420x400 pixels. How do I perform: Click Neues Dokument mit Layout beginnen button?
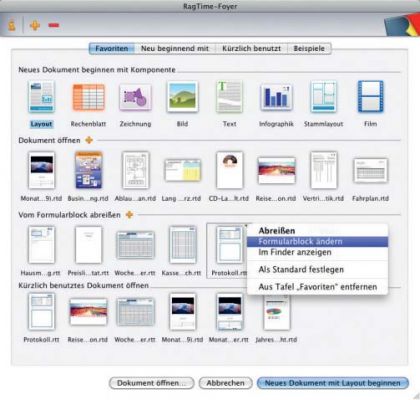coord(333,383)
